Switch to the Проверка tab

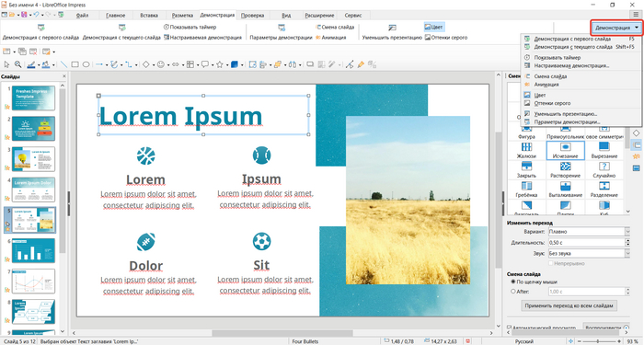coord(252,16)
